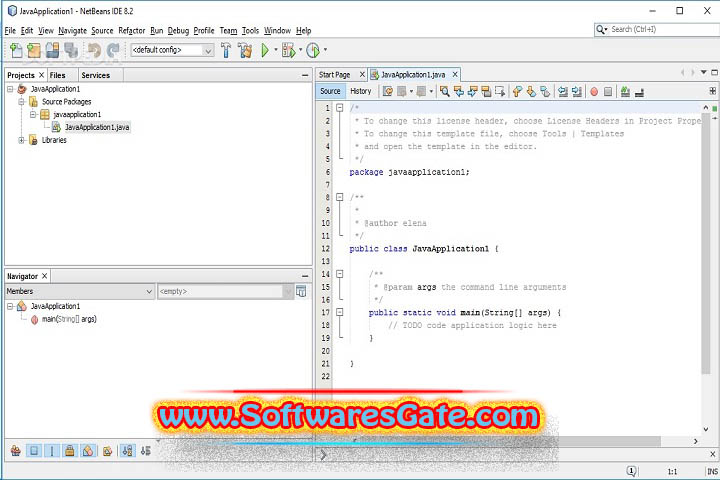Run the project with the green play icon

tap(265, 50)
